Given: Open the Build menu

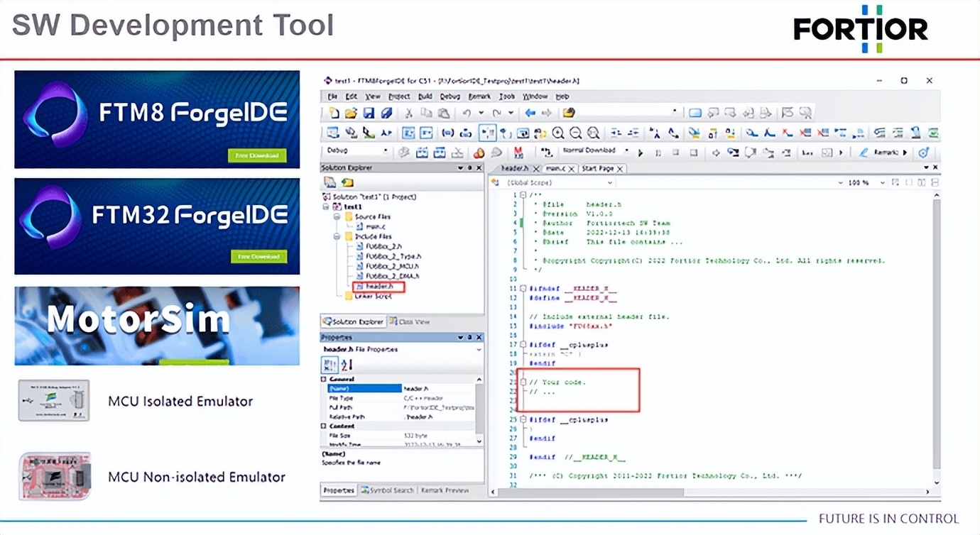Looking at the screenshot, I should [425, 96].
